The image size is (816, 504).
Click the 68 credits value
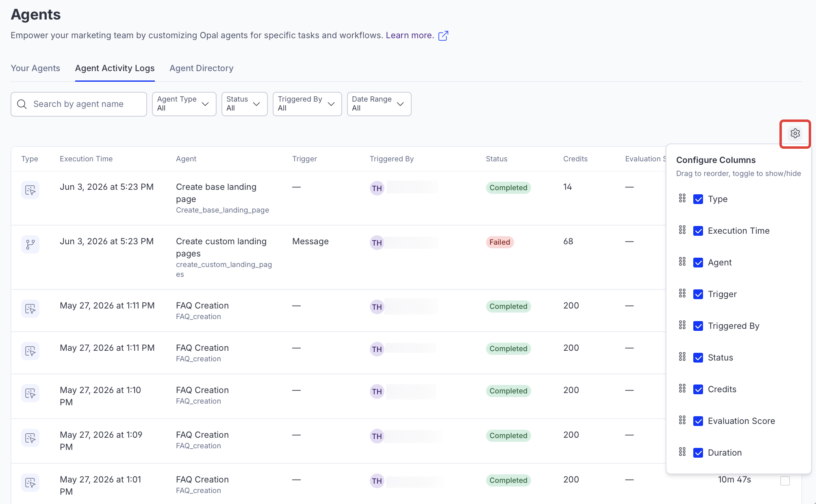pos(568,241)
